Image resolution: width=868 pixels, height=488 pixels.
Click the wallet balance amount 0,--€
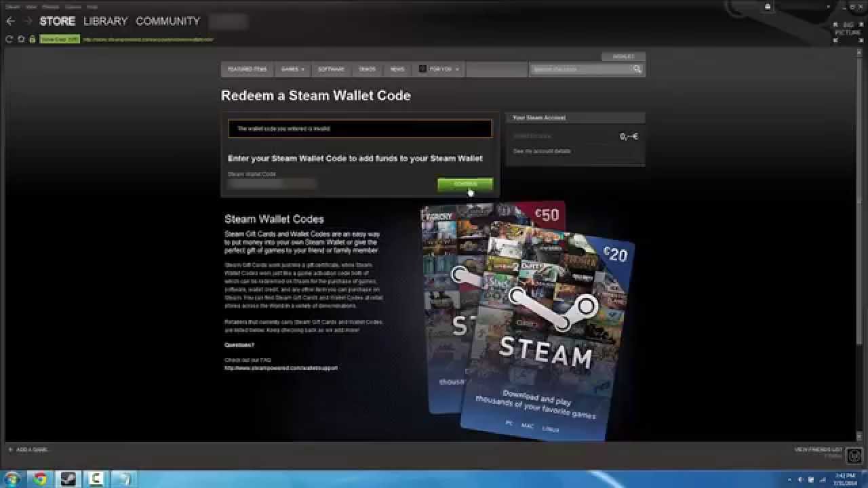click(629, 136)
